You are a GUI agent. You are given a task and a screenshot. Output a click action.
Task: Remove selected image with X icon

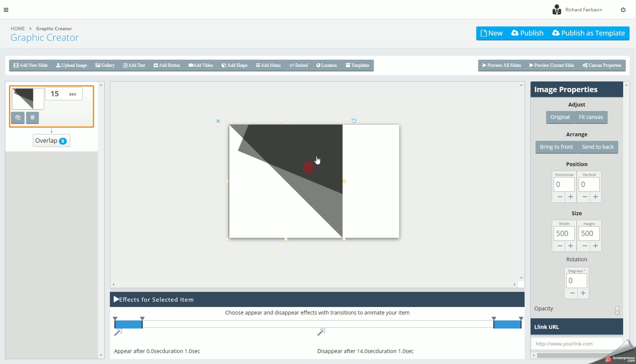point(218,121)
